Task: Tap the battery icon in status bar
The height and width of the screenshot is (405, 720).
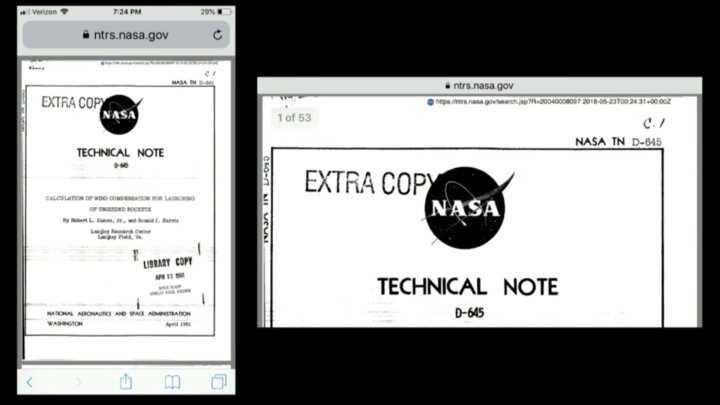Action: point(224,11)
